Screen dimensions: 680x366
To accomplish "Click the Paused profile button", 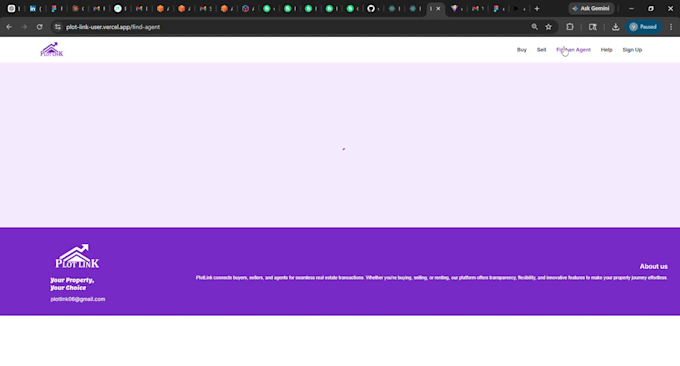I will tap(644, 27).
